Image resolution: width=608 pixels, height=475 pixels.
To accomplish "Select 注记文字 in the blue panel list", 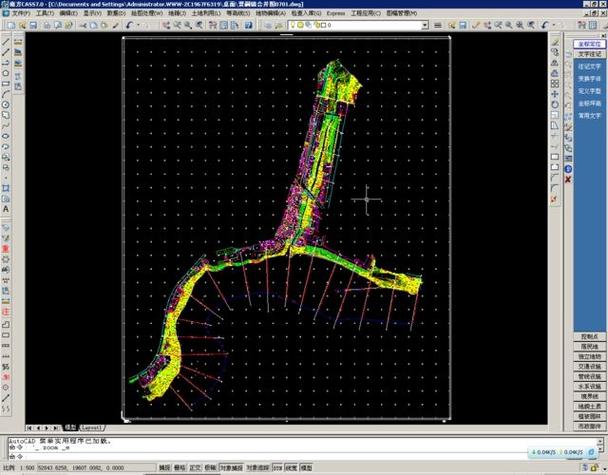I will [x=589, y=67].
